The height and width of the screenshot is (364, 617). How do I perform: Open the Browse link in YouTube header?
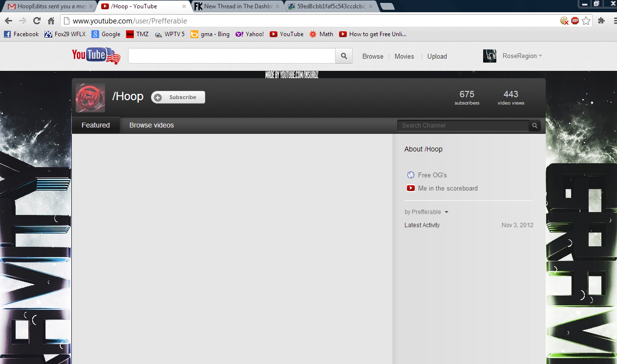[x=373, y=56]
